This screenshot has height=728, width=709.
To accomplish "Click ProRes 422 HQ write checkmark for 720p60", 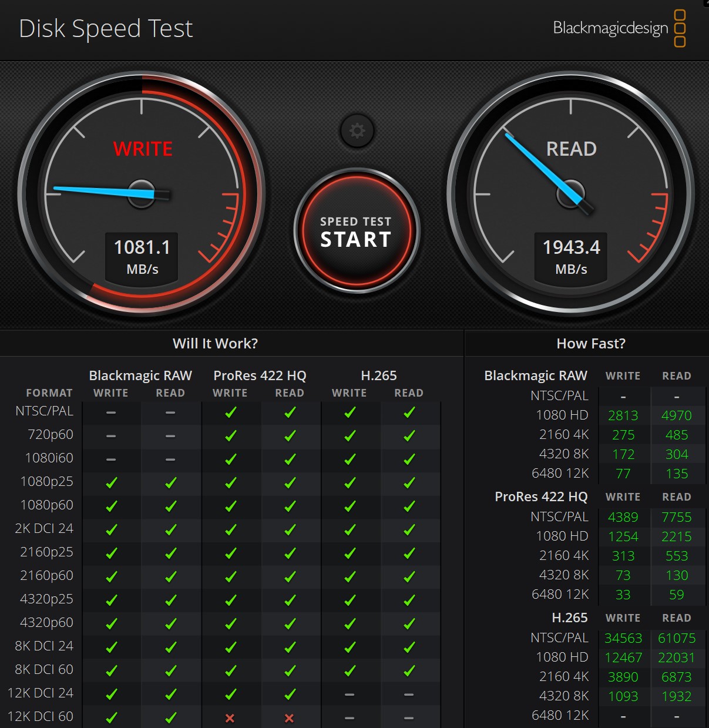I will (x=230, y=436).
